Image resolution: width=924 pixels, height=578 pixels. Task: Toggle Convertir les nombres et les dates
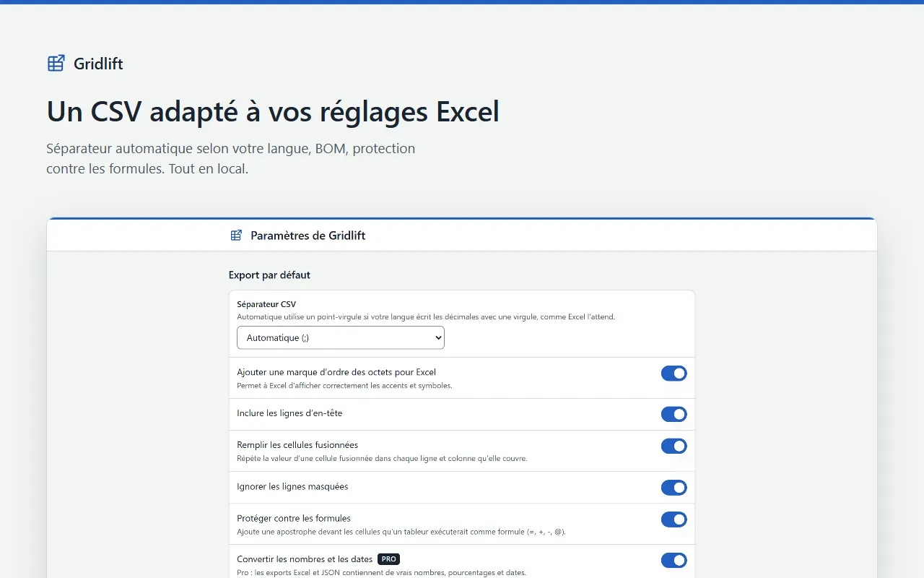(674, 561)
